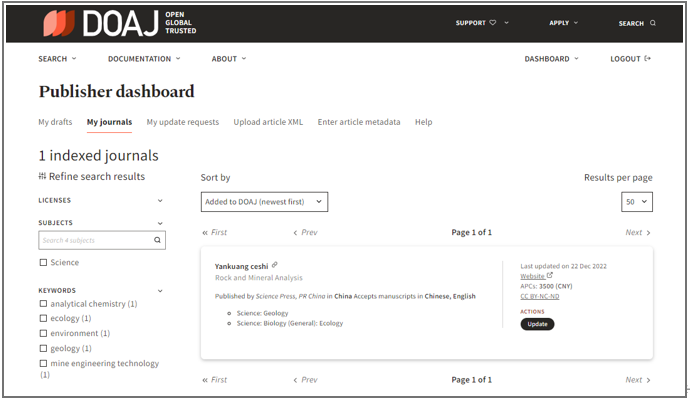Image resolution: width=690 pixels, height=401 pixels.
Task: Tick the analytical chemistry keyword checkbox
Action: [43, 304]
